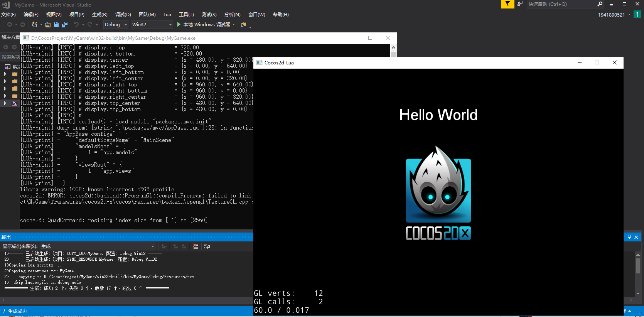Click the Solution Explorer back arrow
Screen dimensions: 644x317
click(x=6, y=47)
